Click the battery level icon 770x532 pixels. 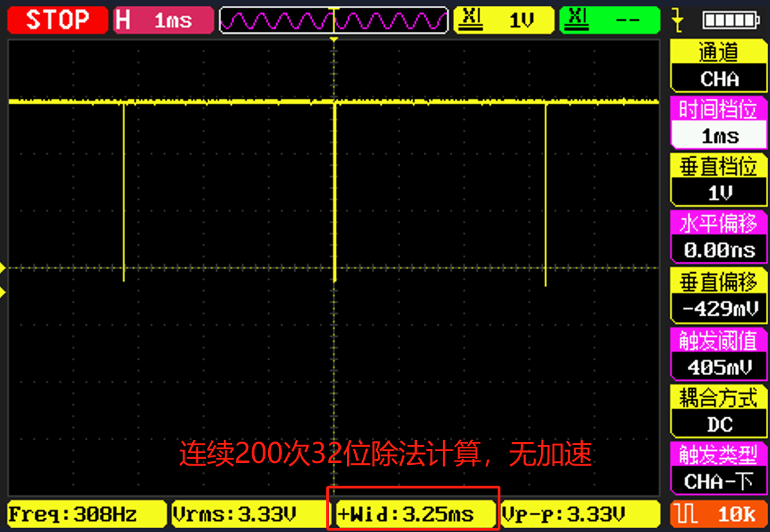click(x=731, y=20)
